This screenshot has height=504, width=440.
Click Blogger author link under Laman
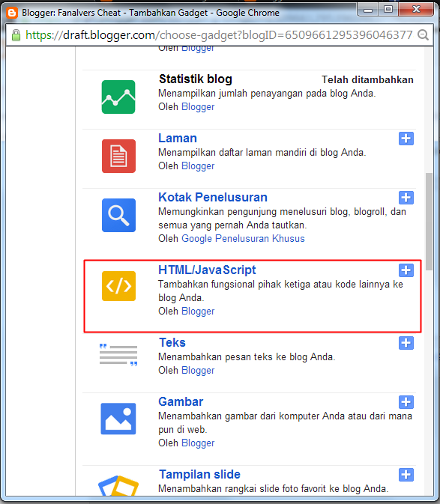click(198, 166)
